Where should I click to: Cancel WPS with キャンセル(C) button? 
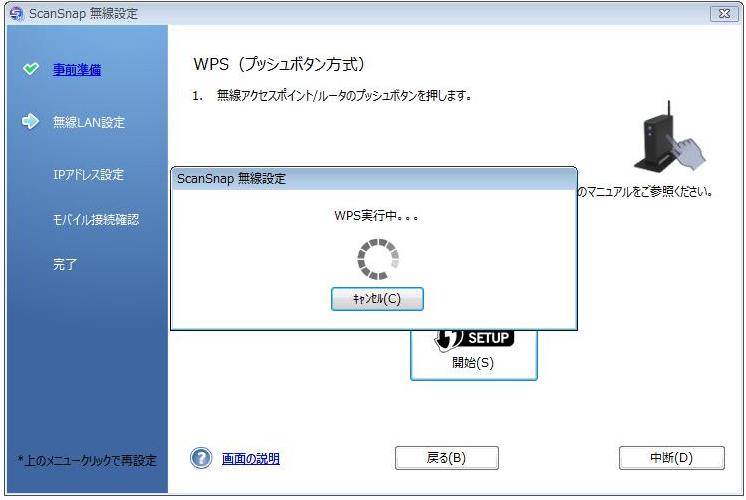click(x=377, y=299)
